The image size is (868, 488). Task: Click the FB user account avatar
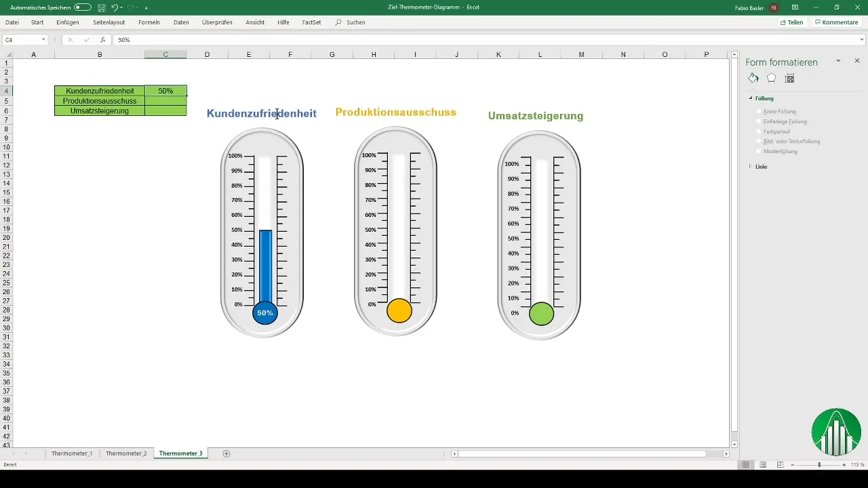pyautogui.click(x=774, y=7)
